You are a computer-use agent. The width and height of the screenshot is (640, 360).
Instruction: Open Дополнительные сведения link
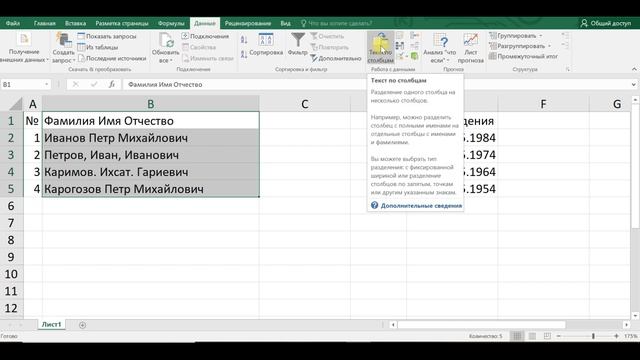coord(421,206)
